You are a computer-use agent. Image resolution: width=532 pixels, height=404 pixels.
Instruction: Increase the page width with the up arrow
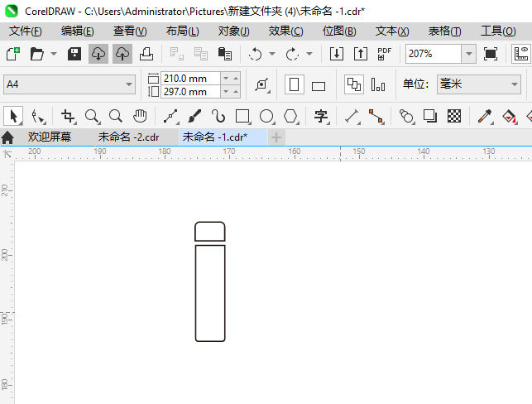point(236,79)
